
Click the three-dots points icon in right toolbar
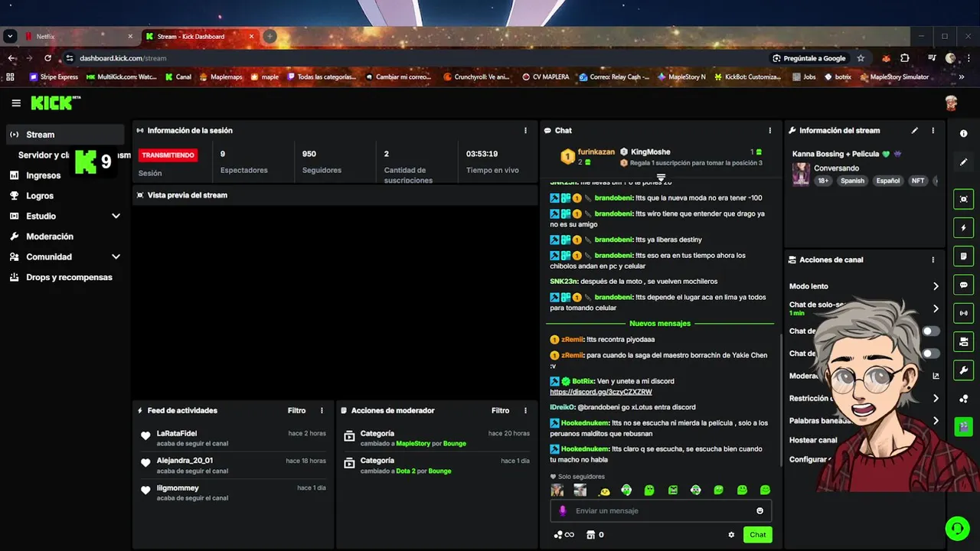click(963, 399)
